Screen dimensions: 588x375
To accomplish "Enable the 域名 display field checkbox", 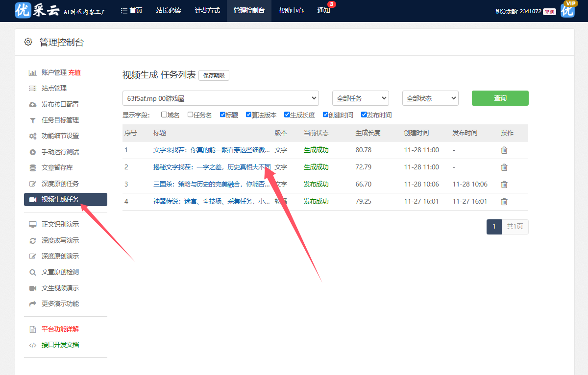I will point(164,115).
